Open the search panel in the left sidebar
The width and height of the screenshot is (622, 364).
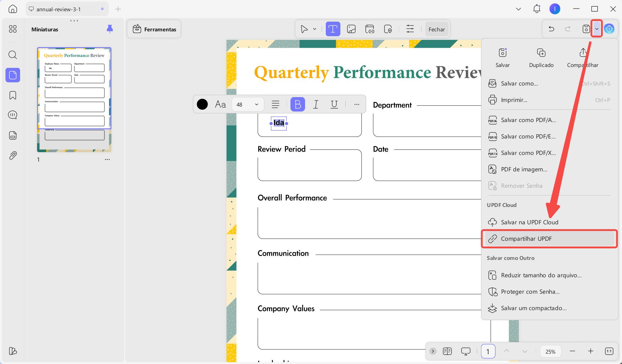pos(12,55)
